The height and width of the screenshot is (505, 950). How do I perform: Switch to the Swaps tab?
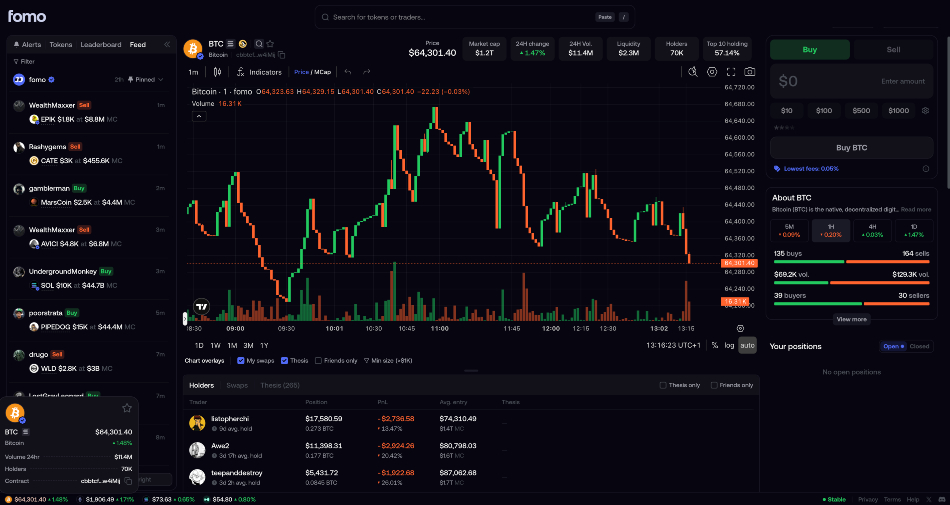[237, 385]
